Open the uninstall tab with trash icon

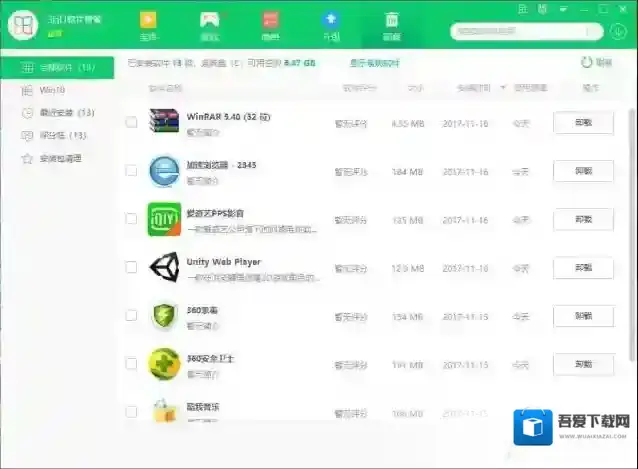click(392, 25)
